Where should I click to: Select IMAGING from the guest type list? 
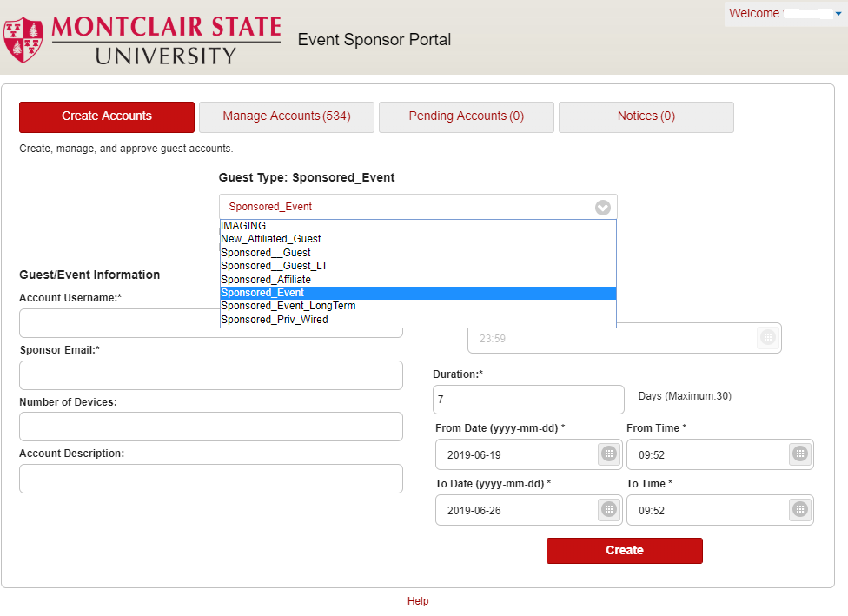tap(243, 226)
